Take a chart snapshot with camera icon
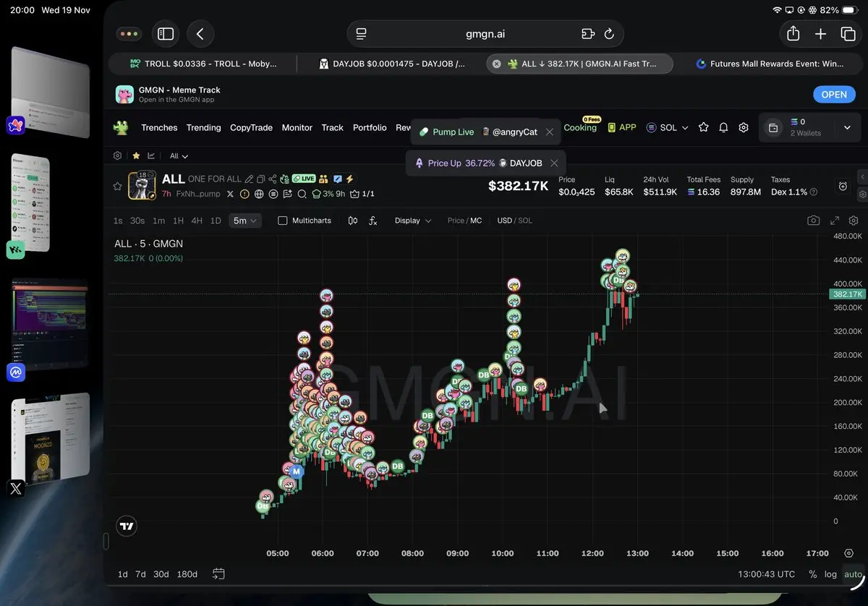The height and width of the screenshot is (606, 868). click(814, 221)
